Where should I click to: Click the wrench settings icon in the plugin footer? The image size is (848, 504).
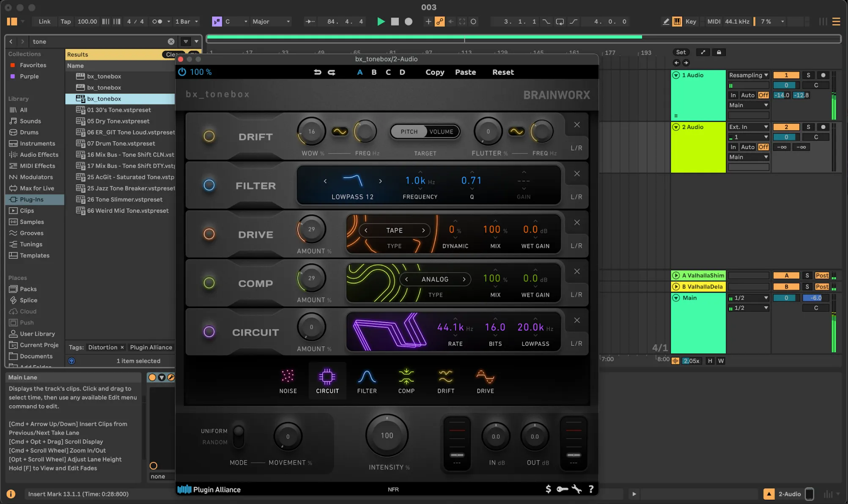577,489
